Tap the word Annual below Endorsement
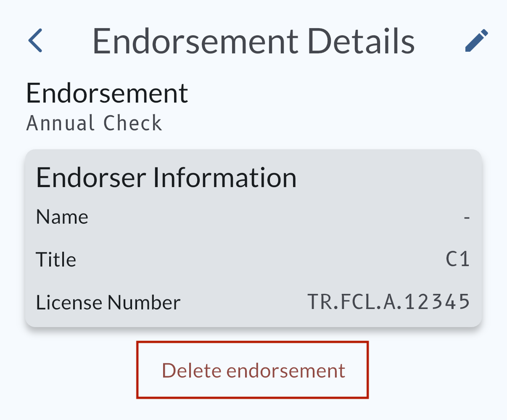Image resolution: width=507 pixels, height=420 pixels. pyautogui.click(x=61, y=124)
